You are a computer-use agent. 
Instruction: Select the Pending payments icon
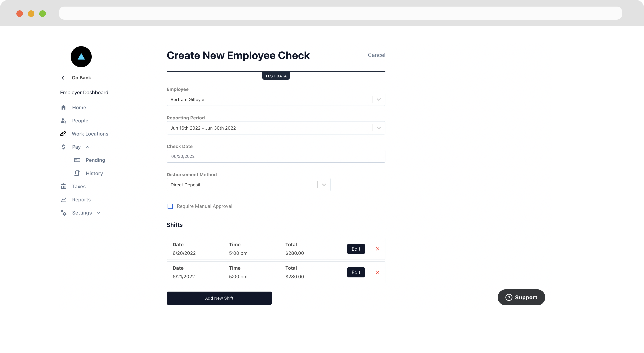(77, 160)
